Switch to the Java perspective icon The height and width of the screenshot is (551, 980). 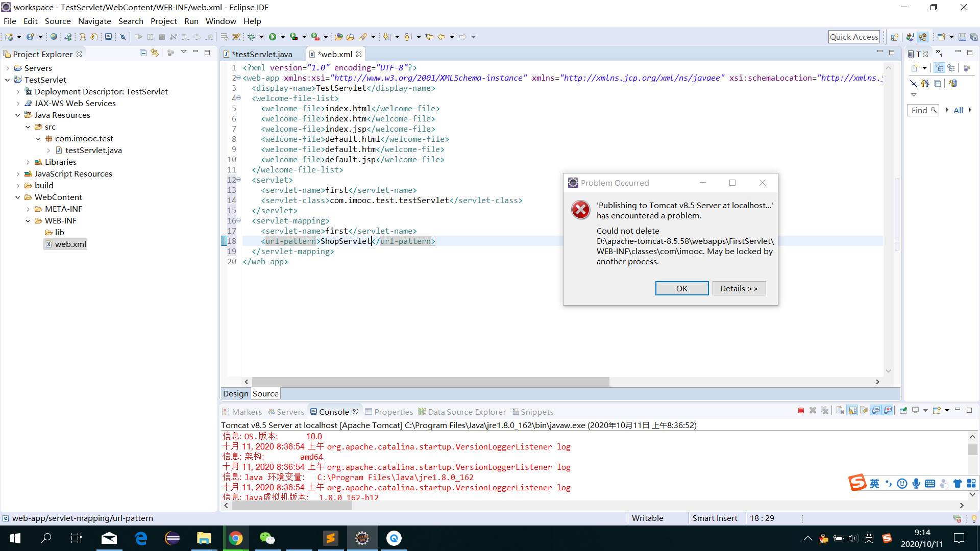click(x=910, y=37)
